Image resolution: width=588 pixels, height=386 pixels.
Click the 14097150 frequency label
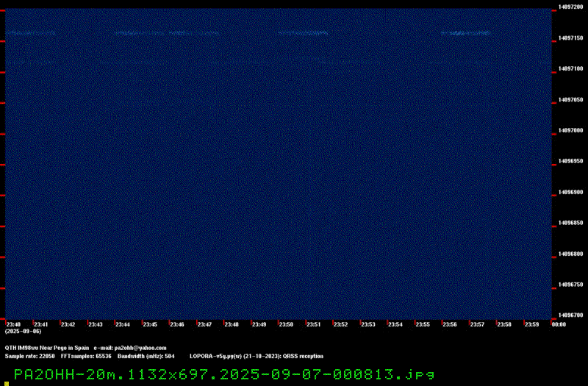coord(571,38)
